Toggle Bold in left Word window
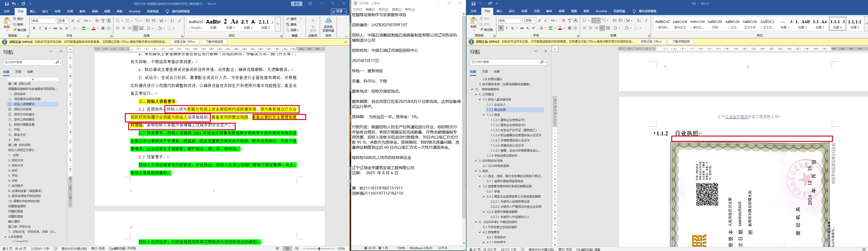The width and height of the screenshot is (868, 251). (34, 28)
